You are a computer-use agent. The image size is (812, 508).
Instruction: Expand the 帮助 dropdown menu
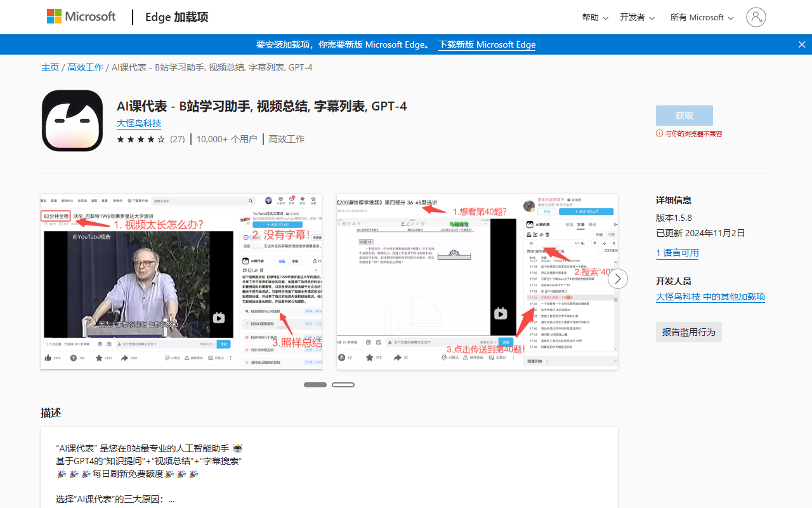pos(595,17)
